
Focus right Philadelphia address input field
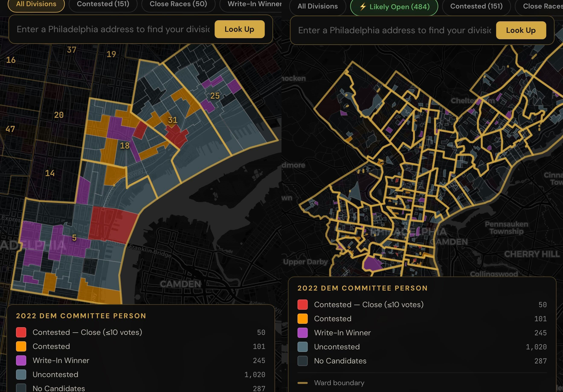[394, 30]
